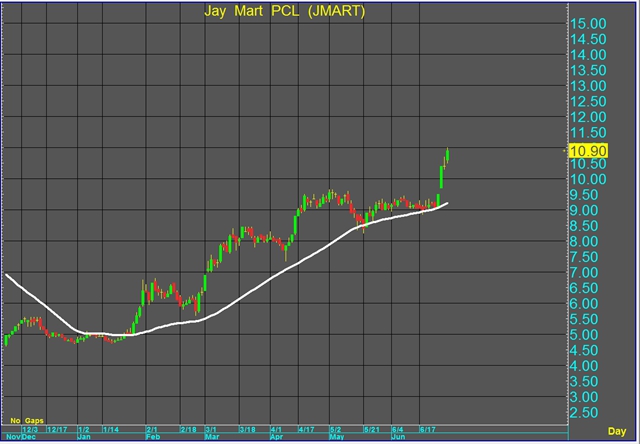The width and height of the screenshot is (640, 444).
Task: Click the Feb month label
Action: click(x=153, y=437)
